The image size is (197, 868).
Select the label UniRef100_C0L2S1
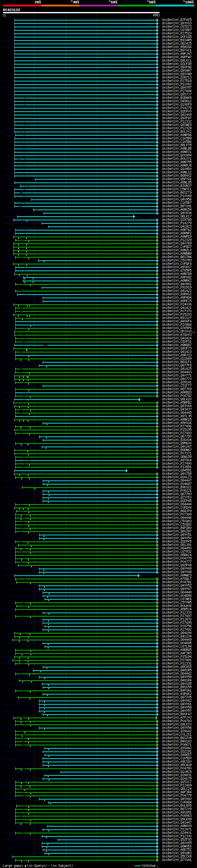[177, 734]
